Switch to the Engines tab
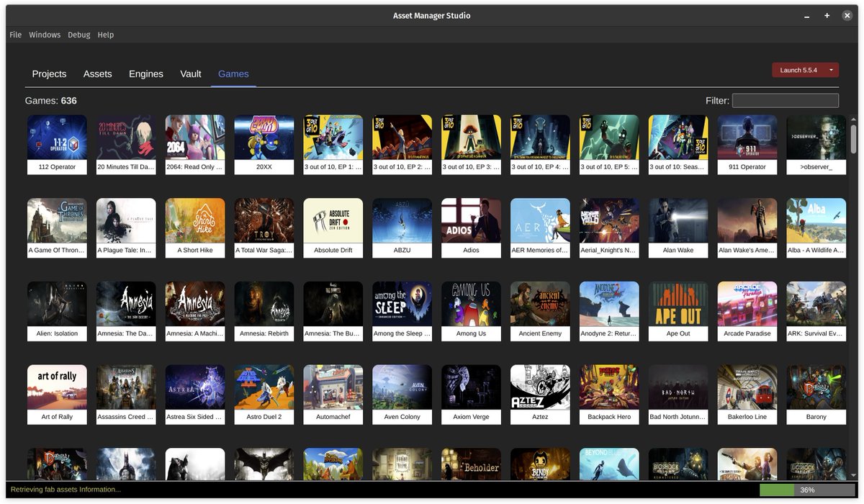The width and height of the screenshot is (864, 504). (x=146, y=73)
